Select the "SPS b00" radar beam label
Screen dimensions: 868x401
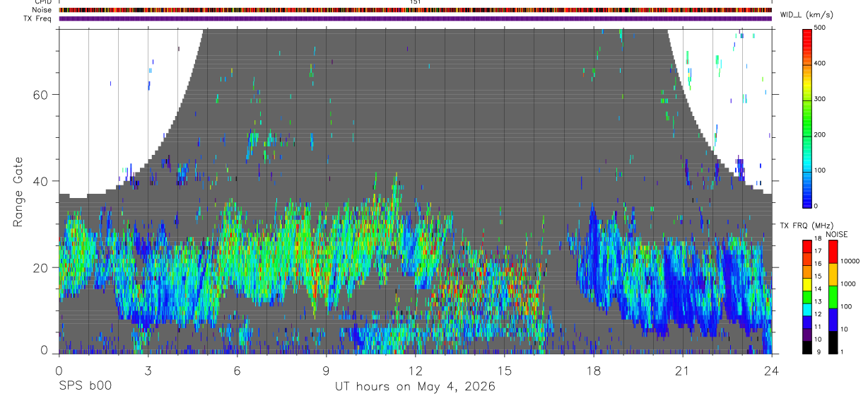85,387
